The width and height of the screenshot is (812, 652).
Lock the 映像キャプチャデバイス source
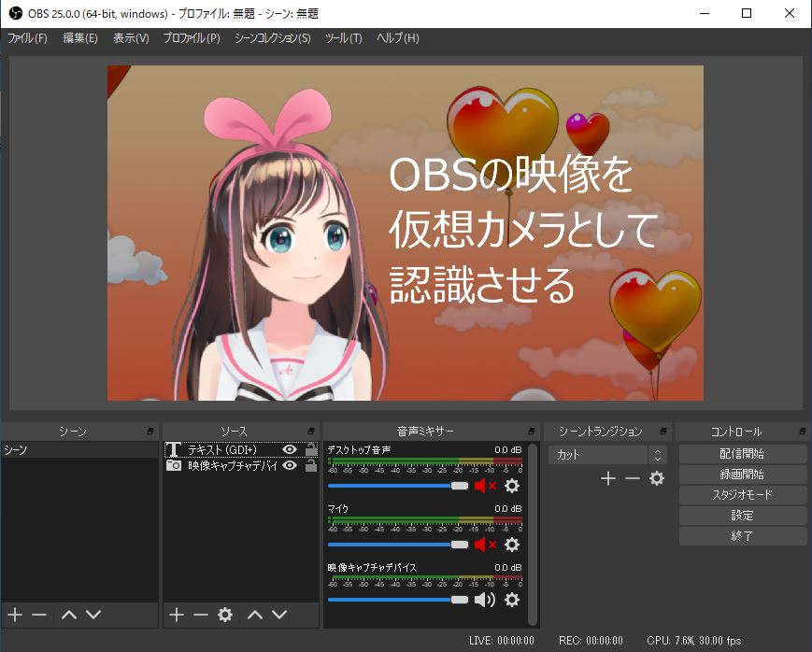click(x=311, y=465)
